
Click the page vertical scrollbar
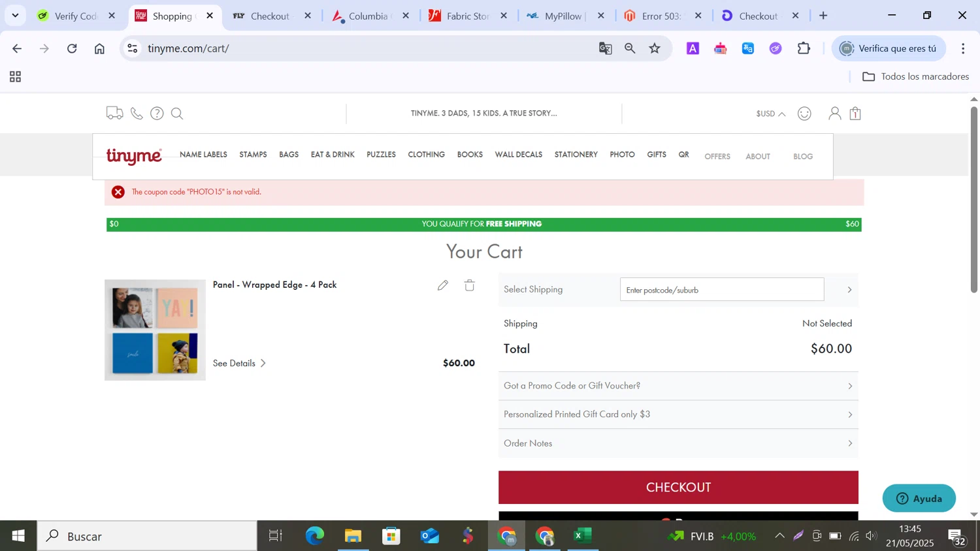click(x=973, y=199)
